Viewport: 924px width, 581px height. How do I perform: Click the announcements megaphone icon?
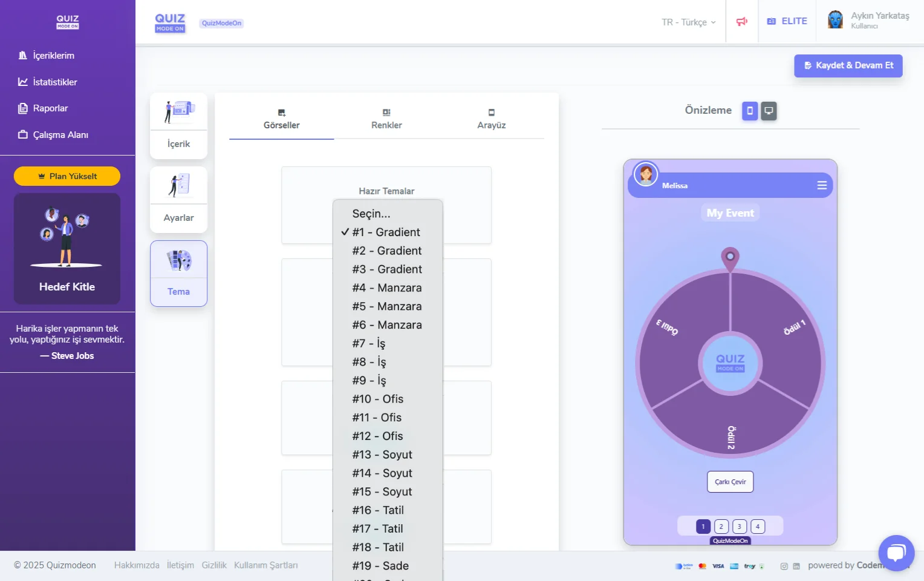742,22
